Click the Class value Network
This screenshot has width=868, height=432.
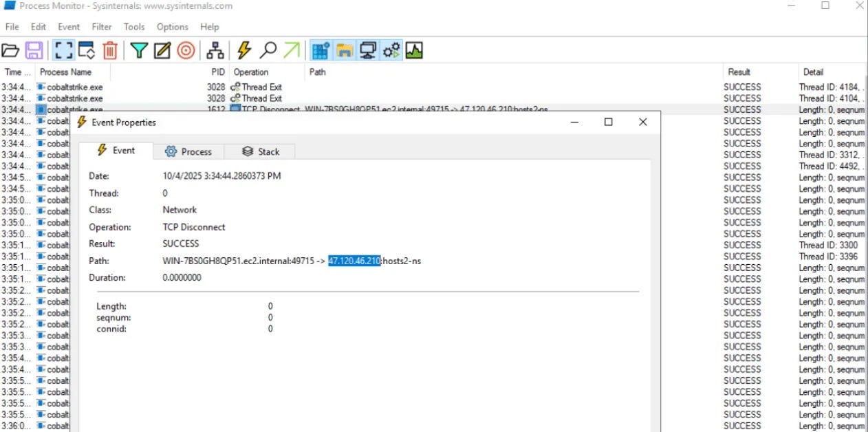point(180,210)
